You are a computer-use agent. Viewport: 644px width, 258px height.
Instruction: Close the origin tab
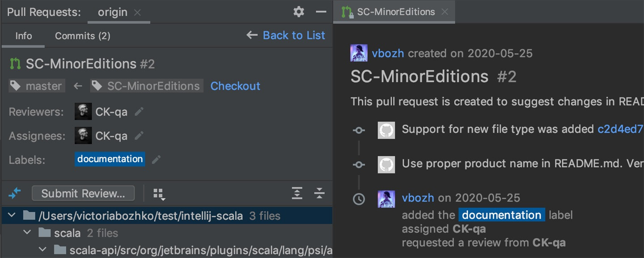coord(138,13)
